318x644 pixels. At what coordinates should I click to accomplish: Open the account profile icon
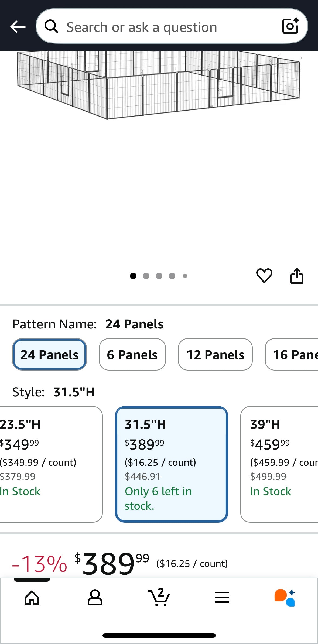click(95, 597)
